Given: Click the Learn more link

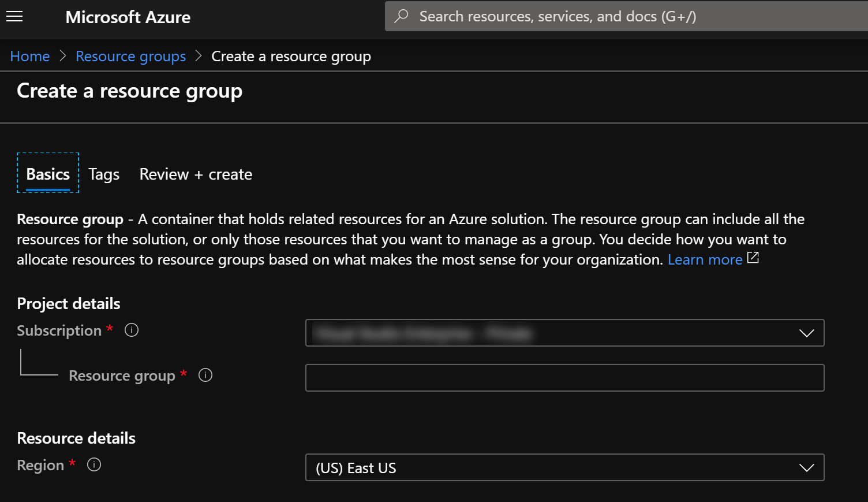Looking at the screenshot, I should tap(705, 259).
